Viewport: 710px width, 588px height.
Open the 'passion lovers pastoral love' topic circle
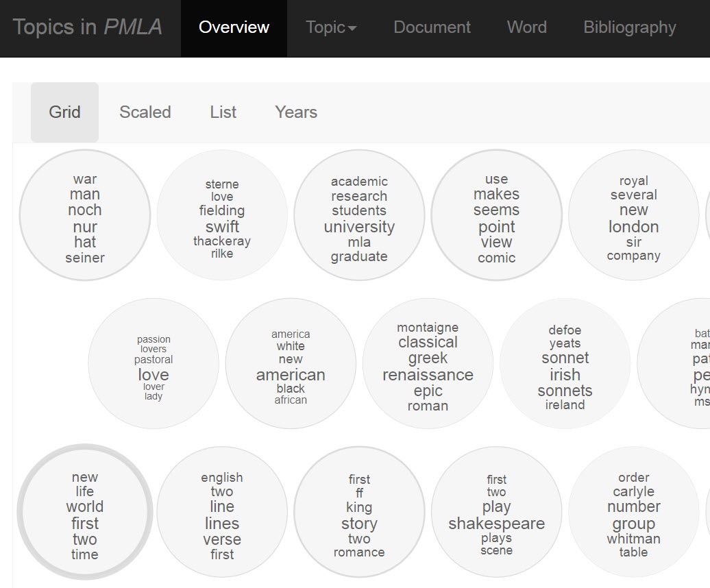click(154, 363)
